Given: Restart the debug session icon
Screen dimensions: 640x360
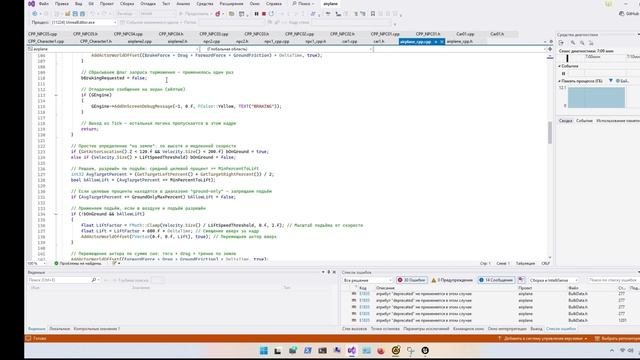Looking at the screenshot, I should tap(271, 14).
